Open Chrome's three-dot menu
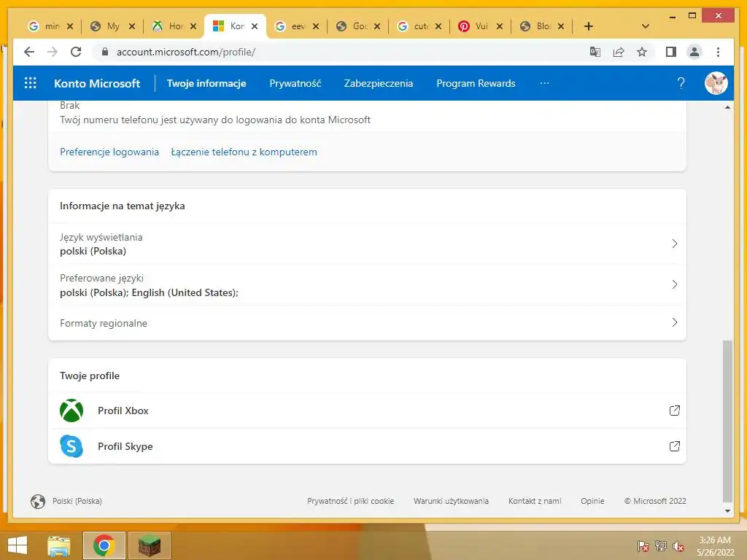The image size is (747, 560). pyautogui.click(x=718, y=52)
